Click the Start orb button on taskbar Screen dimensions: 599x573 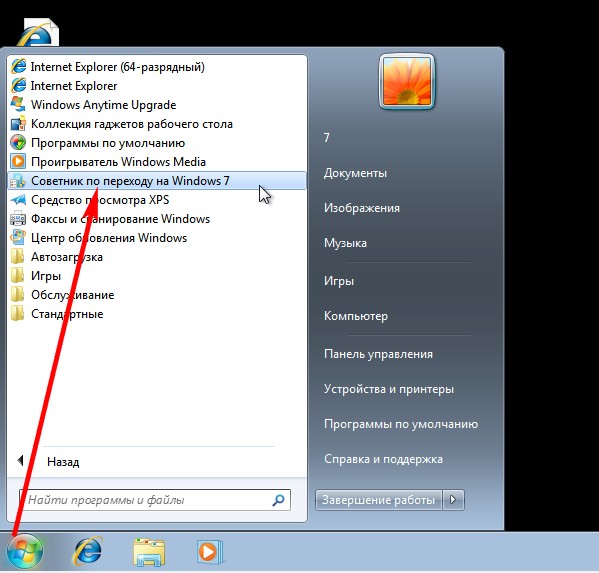25,551
